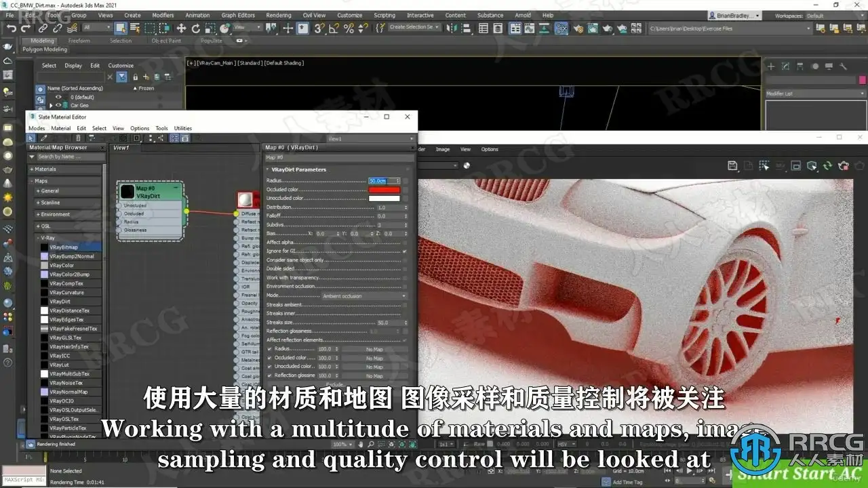Screen dimensions: 868x488
Task: Enable the Environment occlusion checkbox
Action: click(x=405, y=287)
